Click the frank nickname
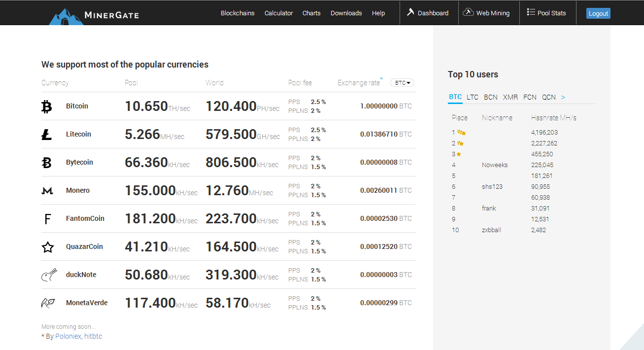The image size is (644, 350). click(x=489, y=208)
